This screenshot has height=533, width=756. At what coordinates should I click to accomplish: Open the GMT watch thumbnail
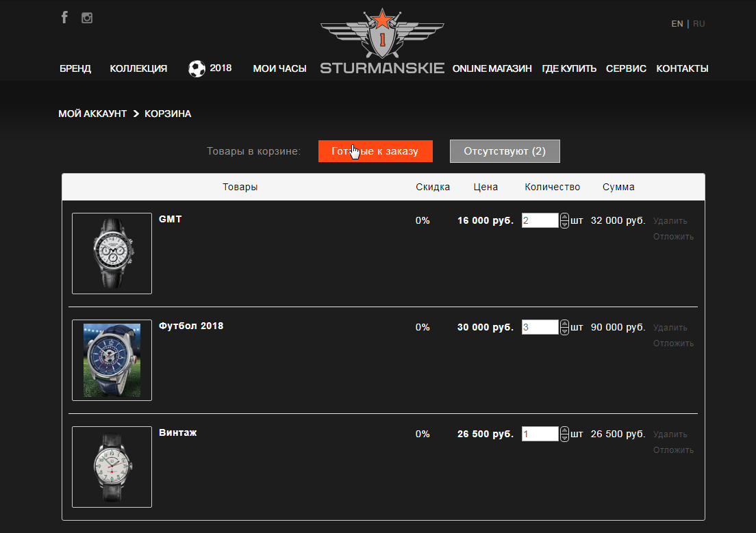[112, 253]
